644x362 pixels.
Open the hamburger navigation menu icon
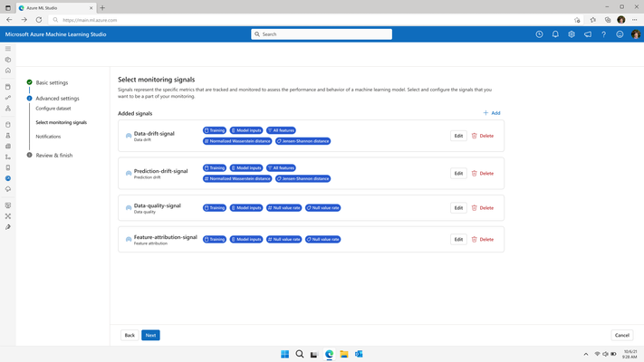coord(8,49)
